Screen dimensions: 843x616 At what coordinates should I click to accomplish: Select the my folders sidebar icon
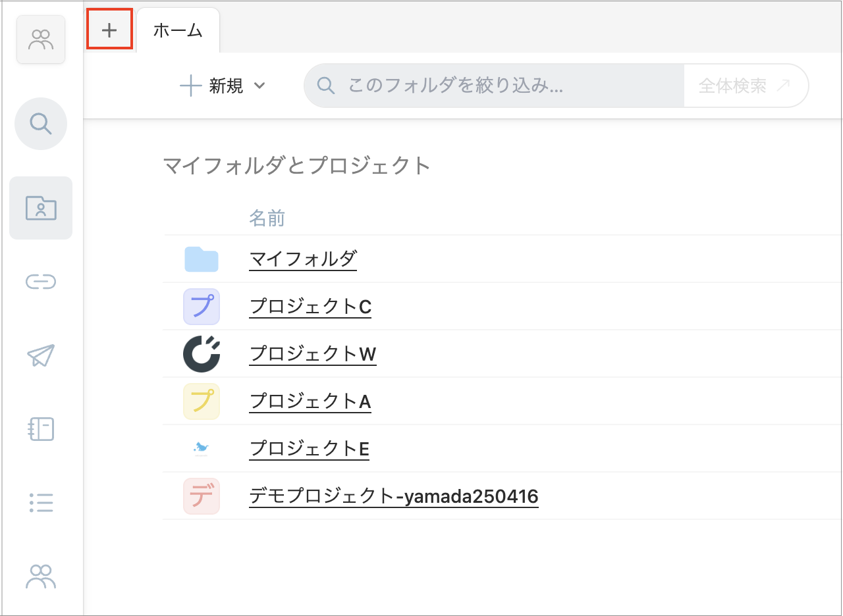click(41, 208)
